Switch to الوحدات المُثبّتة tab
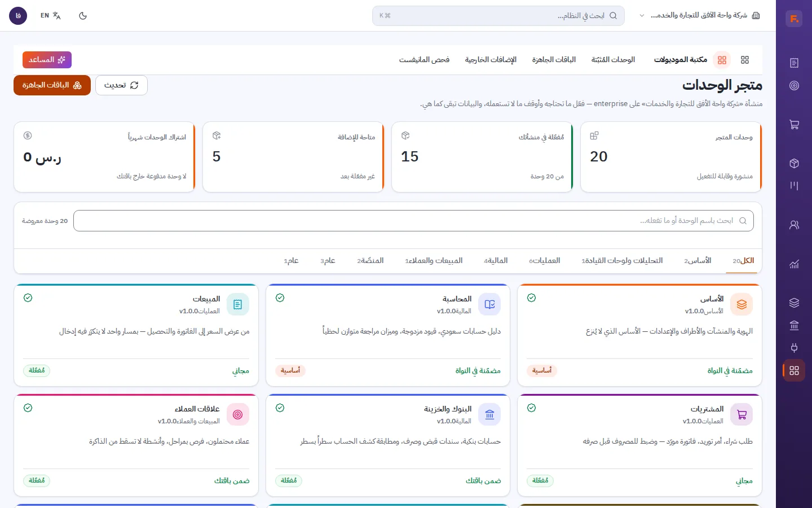Screen dimensions: 812x508 pyautogui.click(x=613, y=60)
